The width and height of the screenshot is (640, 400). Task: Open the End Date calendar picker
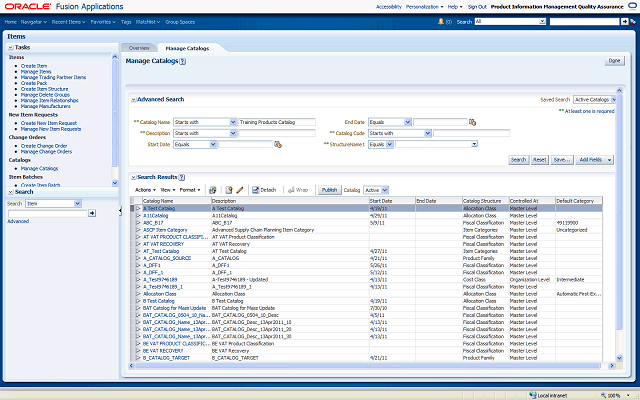pyautogui.click(x=474, y=122)
